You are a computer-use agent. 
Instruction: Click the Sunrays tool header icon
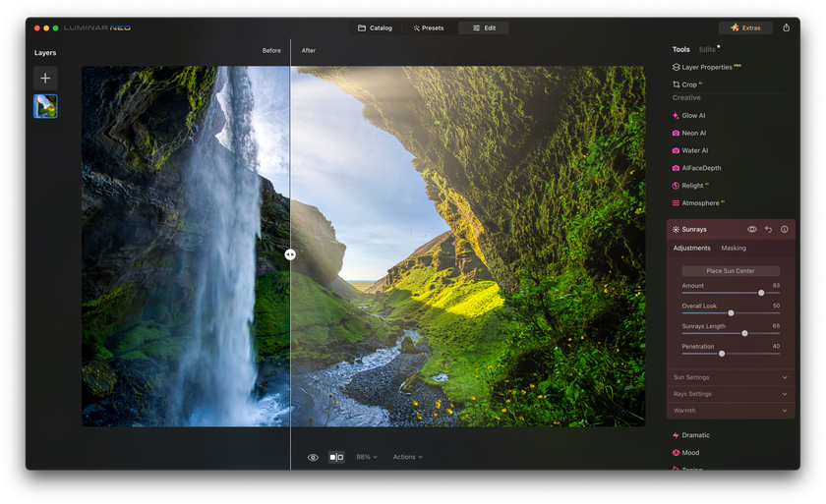tap(676, 229)
